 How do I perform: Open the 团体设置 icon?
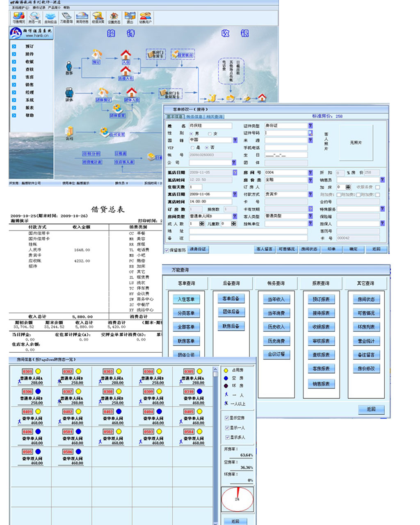[x=117, y=111]
